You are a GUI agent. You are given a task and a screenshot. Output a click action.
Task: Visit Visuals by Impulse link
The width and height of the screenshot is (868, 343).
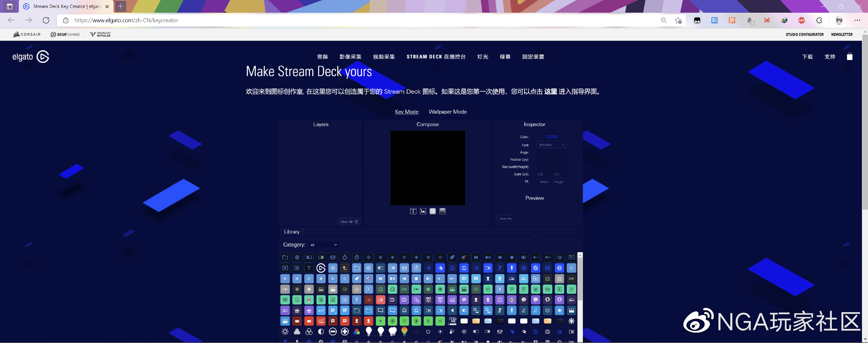(100, 34)
